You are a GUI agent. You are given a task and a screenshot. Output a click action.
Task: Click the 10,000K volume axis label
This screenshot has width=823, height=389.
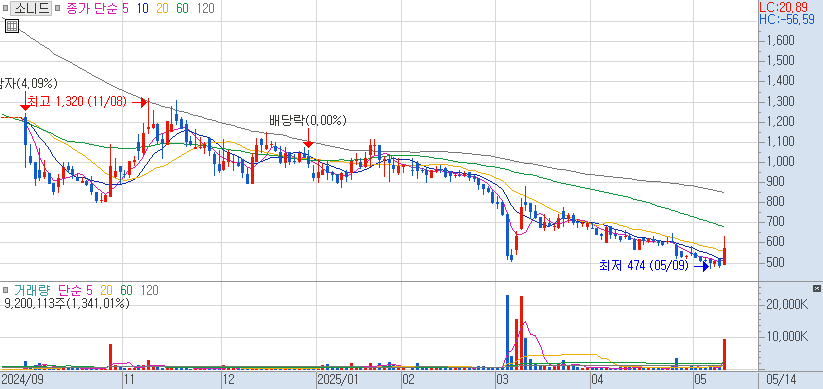coord(786,336)
